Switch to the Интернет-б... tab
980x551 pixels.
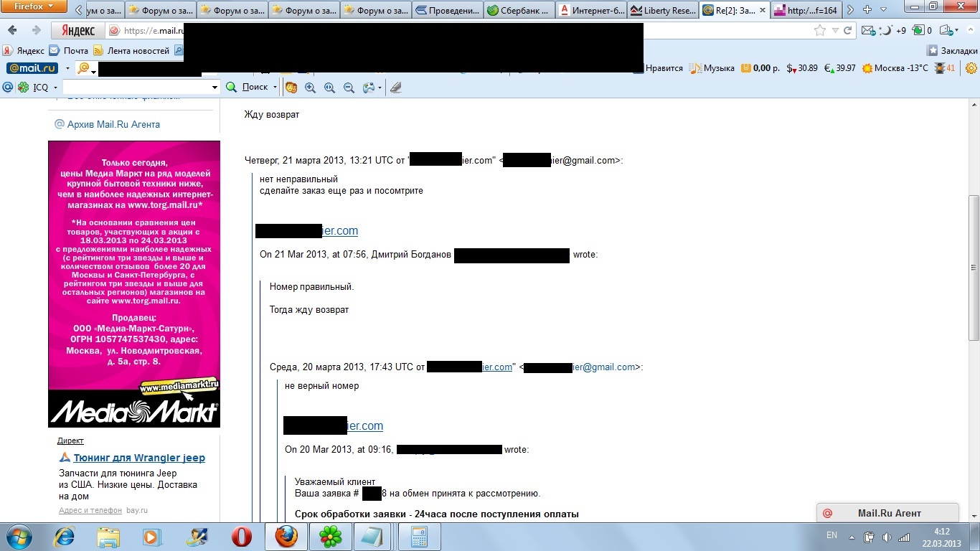(x=591, y=10)
